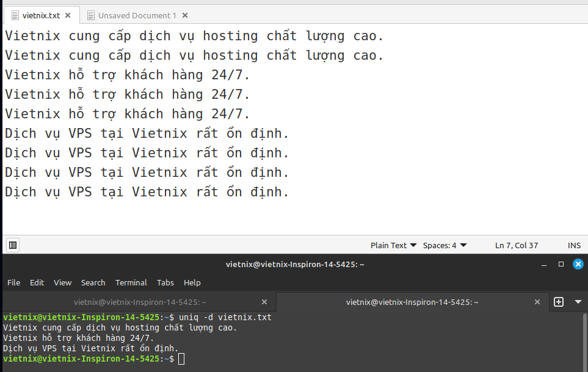Switch to Unsaved Document 1 tab
Viewport: 588px width, 372px height.
coord(137,15)
